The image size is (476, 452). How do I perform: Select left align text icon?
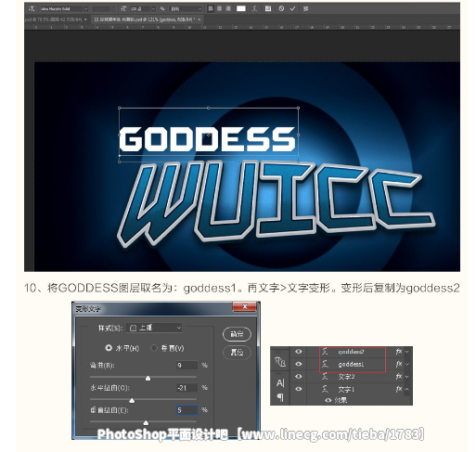point(211,8)
